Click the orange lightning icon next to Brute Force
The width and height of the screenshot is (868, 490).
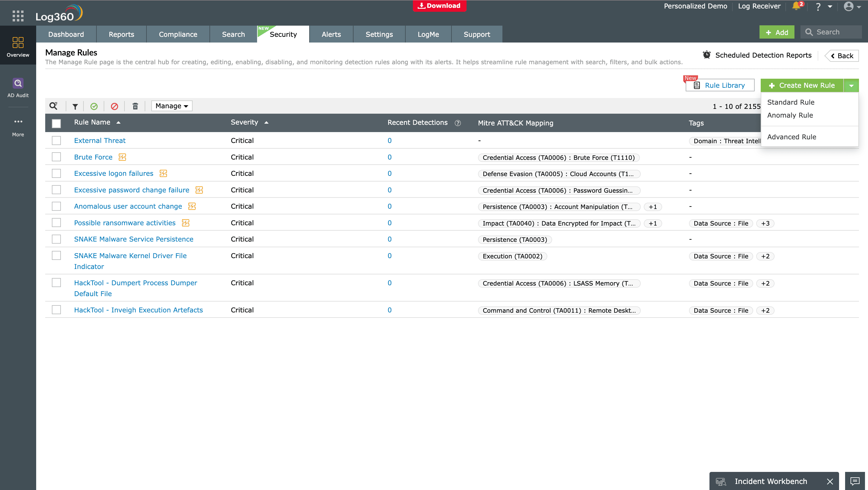tap(122, 157)
